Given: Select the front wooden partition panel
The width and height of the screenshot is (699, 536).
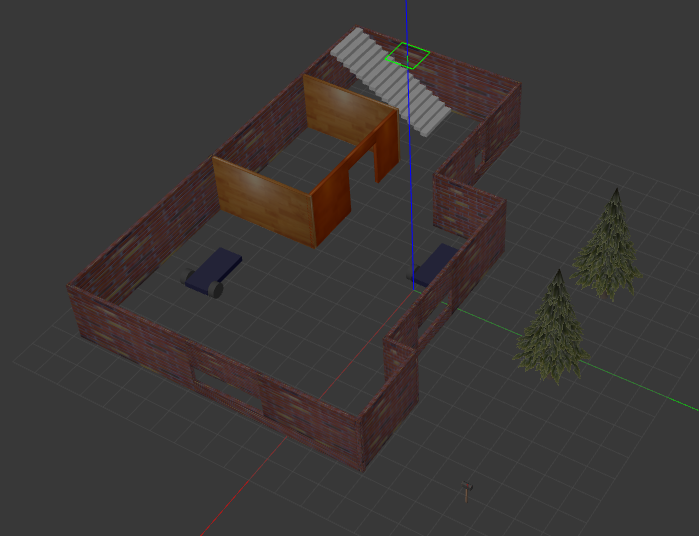Looking at the screenshot, I should coord(264,202).
